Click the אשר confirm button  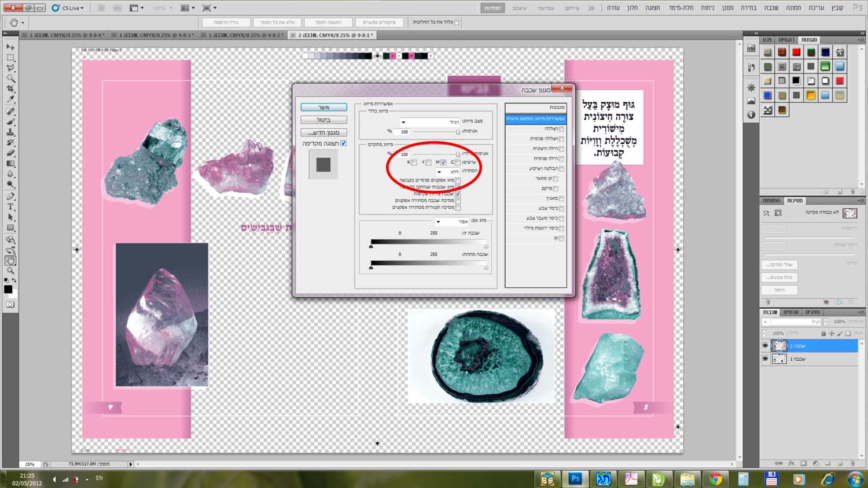324,108
